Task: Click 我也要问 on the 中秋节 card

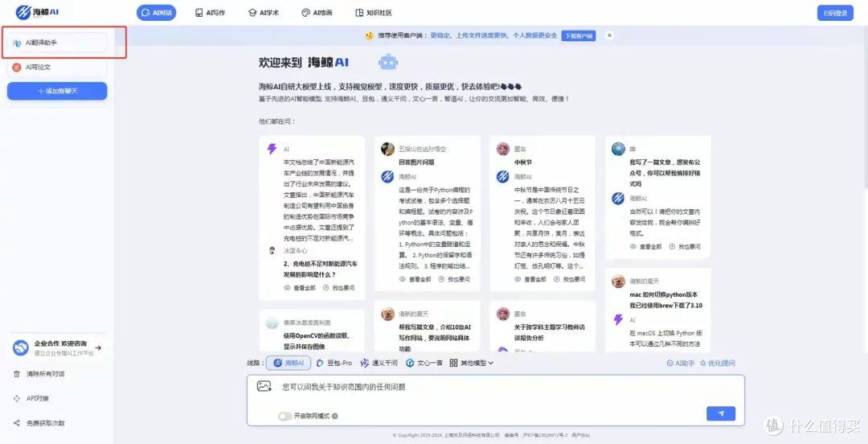Action: (569, 279)
